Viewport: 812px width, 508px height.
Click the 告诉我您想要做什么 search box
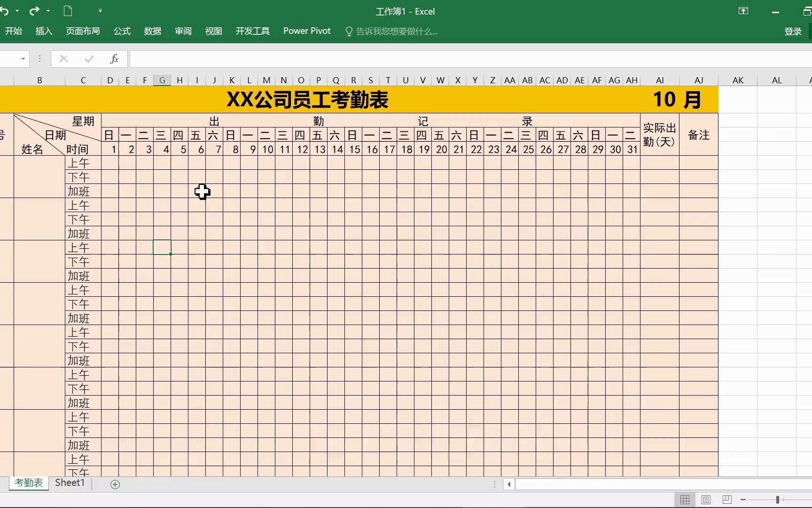click(x=392, y=32)
